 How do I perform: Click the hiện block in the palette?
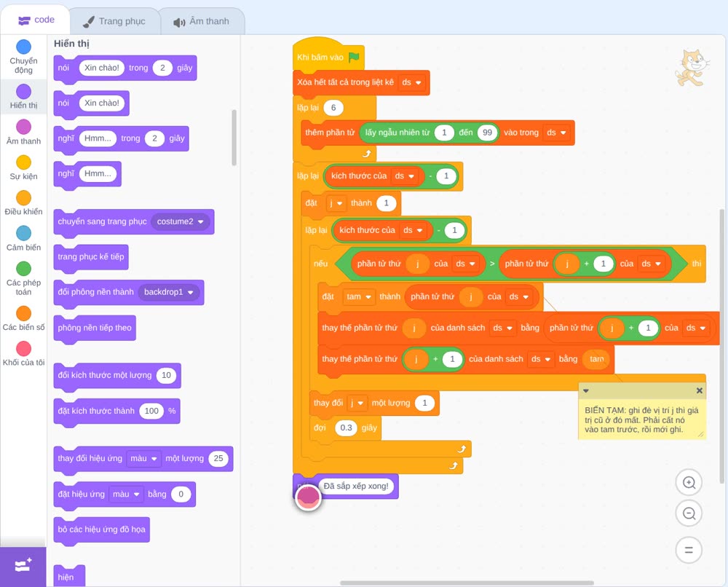click(69, 576)
